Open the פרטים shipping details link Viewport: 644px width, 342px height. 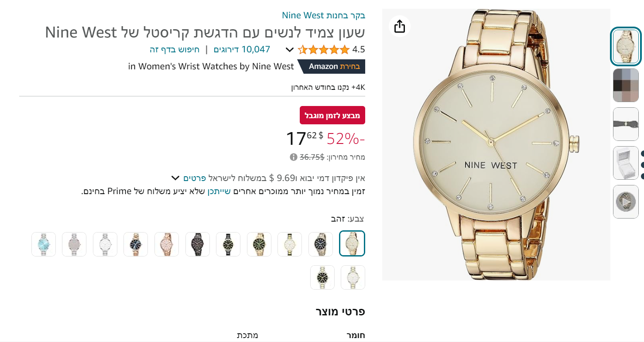195,178
